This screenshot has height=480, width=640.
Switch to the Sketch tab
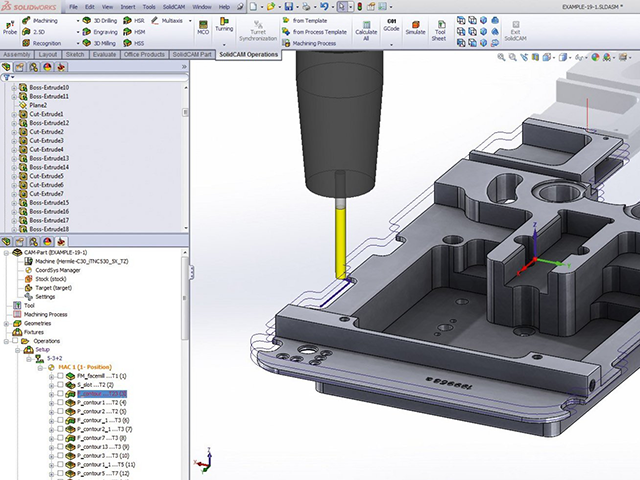pos(75,54)
